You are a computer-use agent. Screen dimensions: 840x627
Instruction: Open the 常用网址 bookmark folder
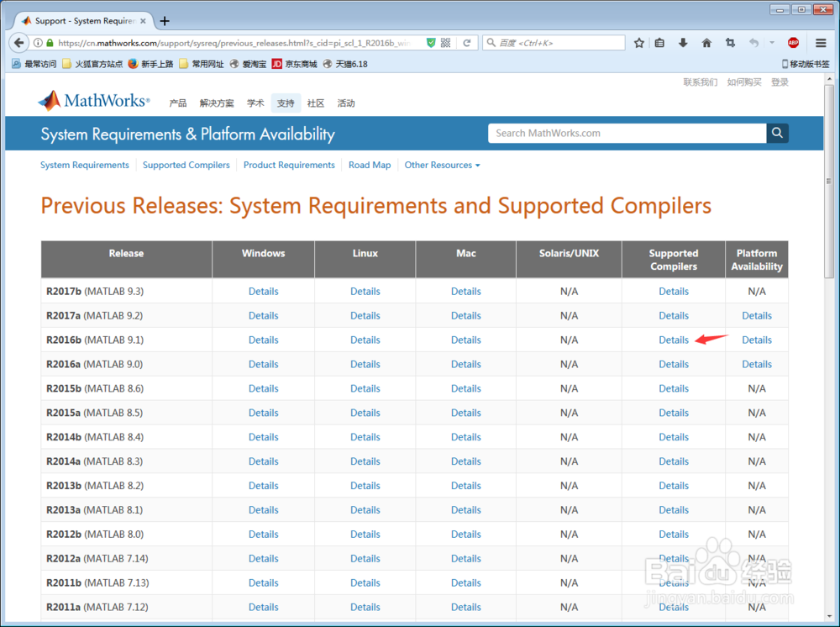(x=202, y=64)
